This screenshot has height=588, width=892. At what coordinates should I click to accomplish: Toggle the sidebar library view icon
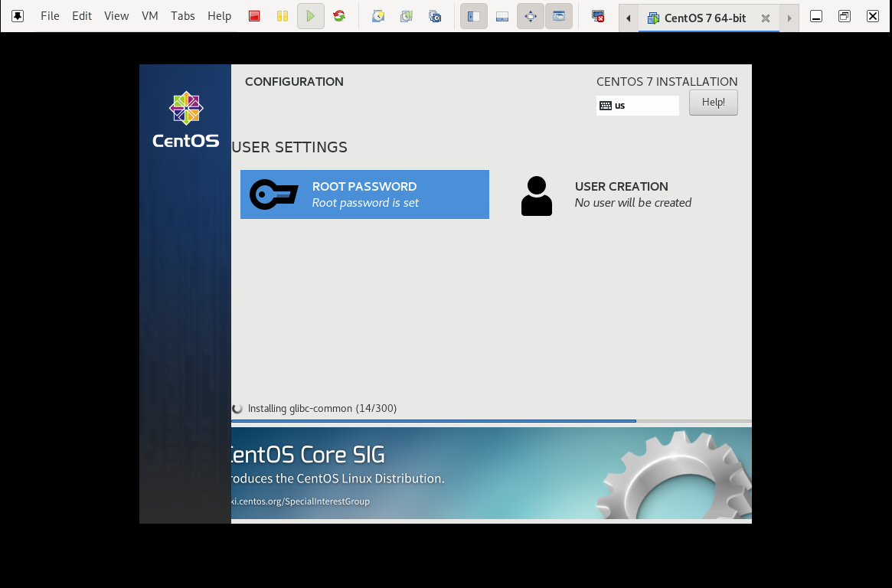pyautogui.click(x=474, y=17)
